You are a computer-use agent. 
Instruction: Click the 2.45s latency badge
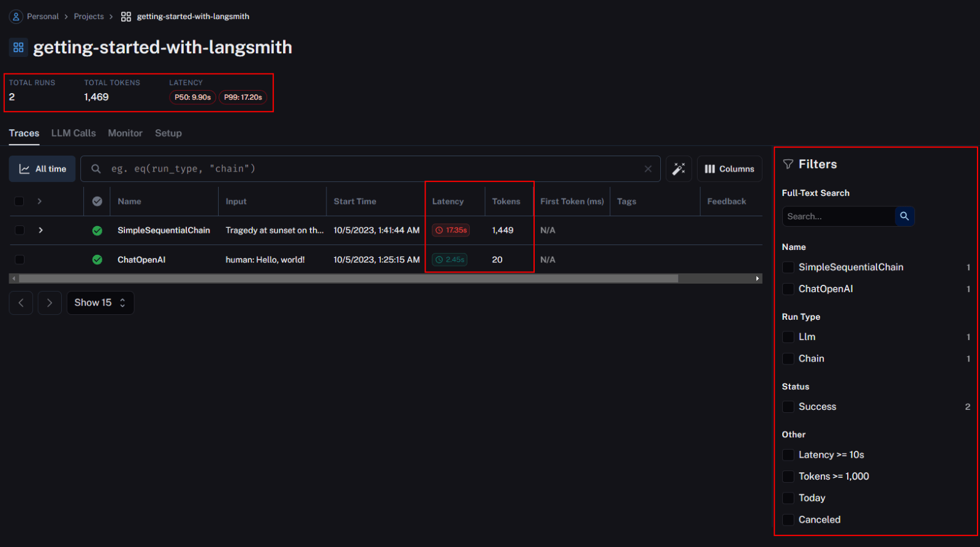click(x=450, y=260)
